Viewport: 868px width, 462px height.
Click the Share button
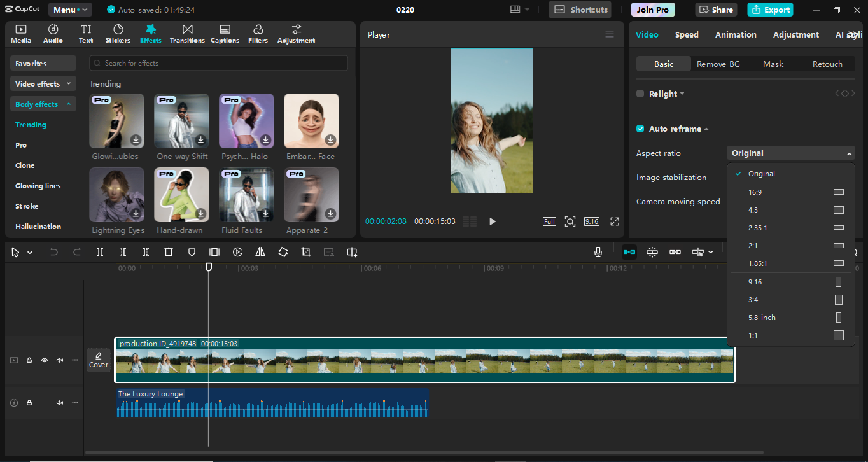[716, 10]
